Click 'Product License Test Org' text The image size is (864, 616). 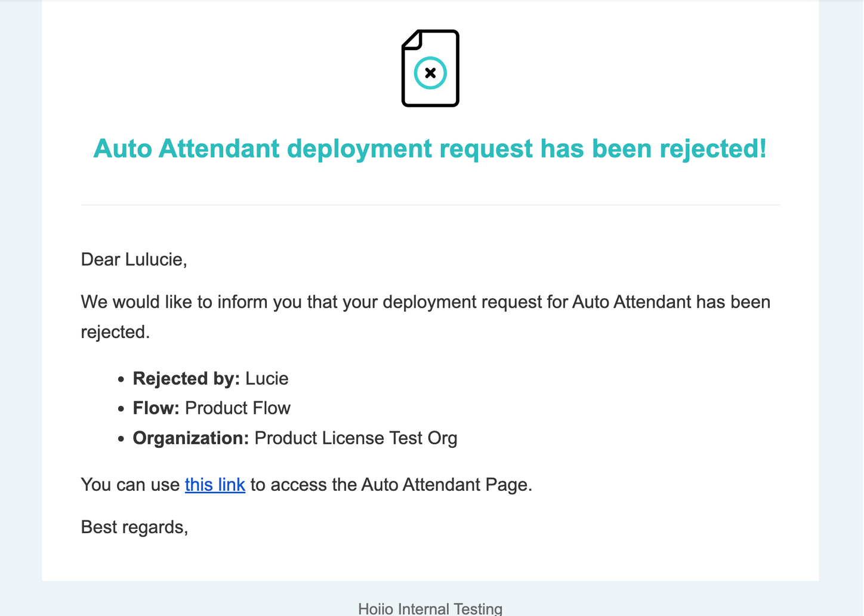pos(356,438)
